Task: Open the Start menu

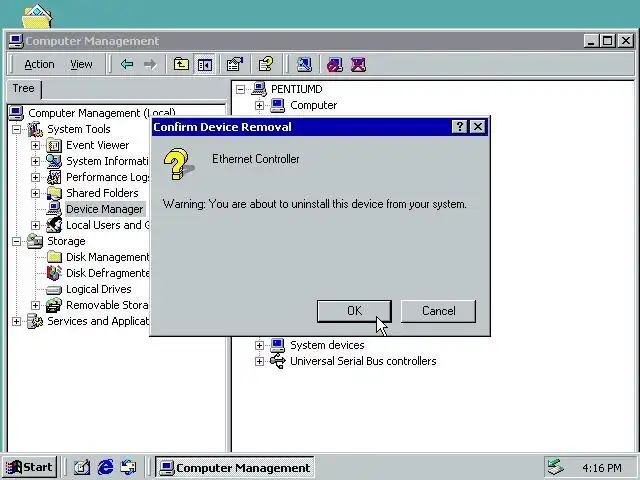Action: pyautogui.click(x=29, y=467)
